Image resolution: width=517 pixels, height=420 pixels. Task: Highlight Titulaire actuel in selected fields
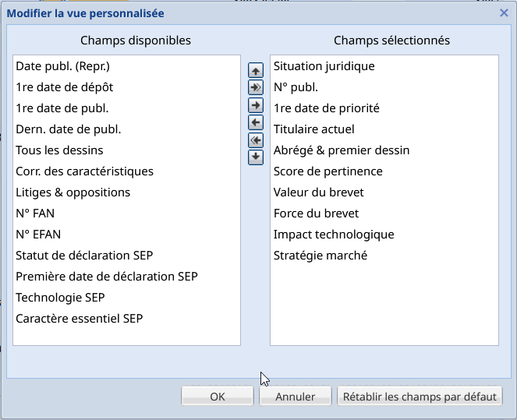[x=313, y=129]
